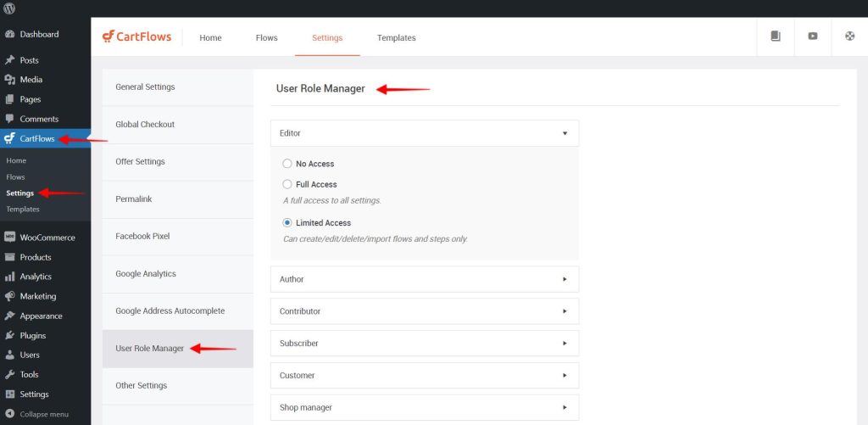868x425 pixels.
Task: Open the CartFlows Home tab
Action: 210,37
